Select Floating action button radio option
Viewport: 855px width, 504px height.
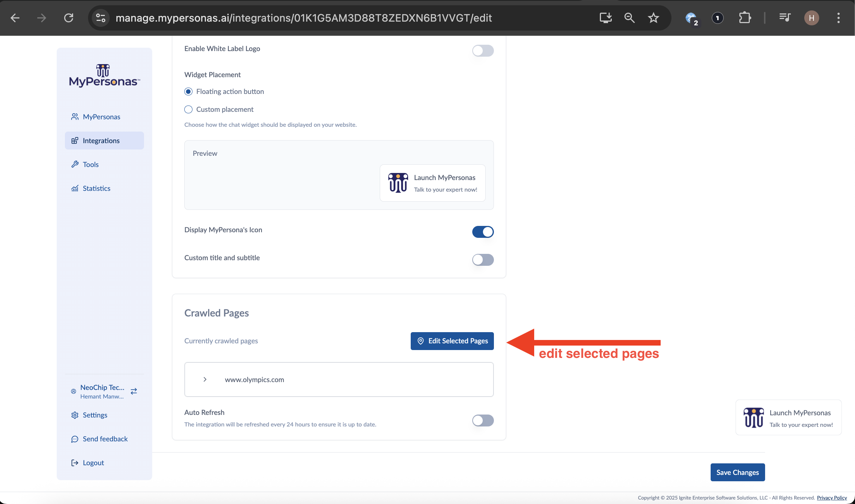tap(188, 92)
